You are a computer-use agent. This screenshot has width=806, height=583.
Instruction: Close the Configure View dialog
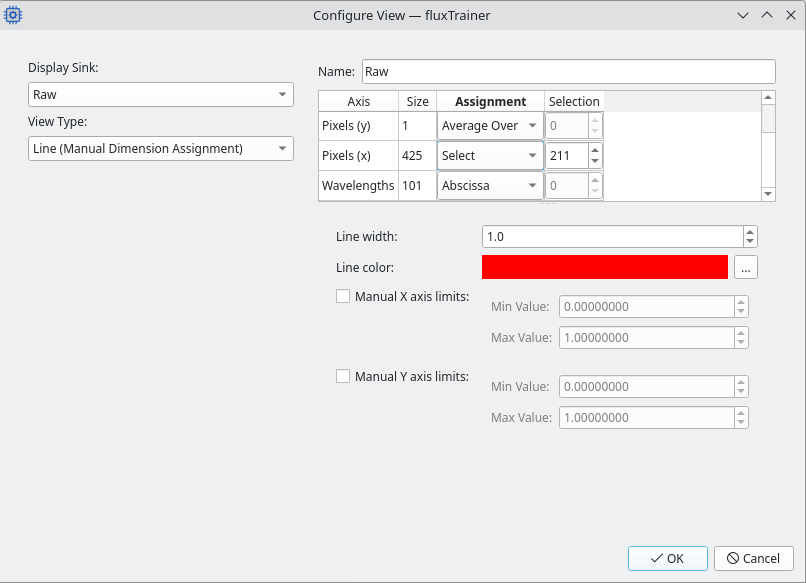coord(791,15)
